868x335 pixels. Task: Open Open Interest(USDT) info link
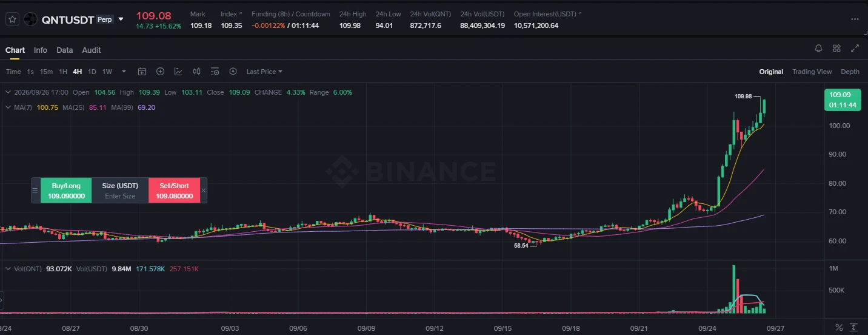[x=547, y=14]
